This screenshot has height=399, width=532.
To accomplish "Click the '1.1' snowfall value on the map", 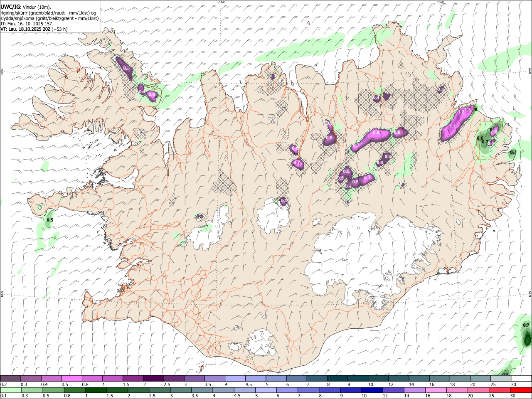I will pyautogui.click(x=453, y=126).
